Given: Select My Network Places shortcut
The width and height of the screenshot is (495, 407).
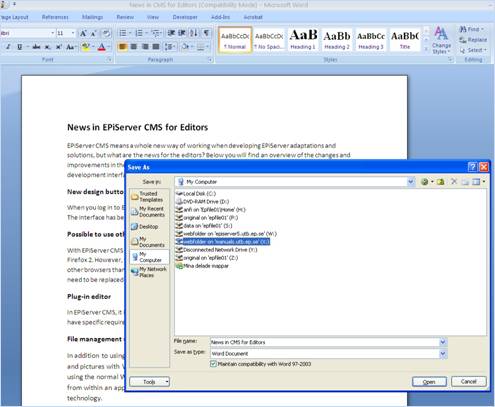Looking at the screenshot, I should 149,272.
